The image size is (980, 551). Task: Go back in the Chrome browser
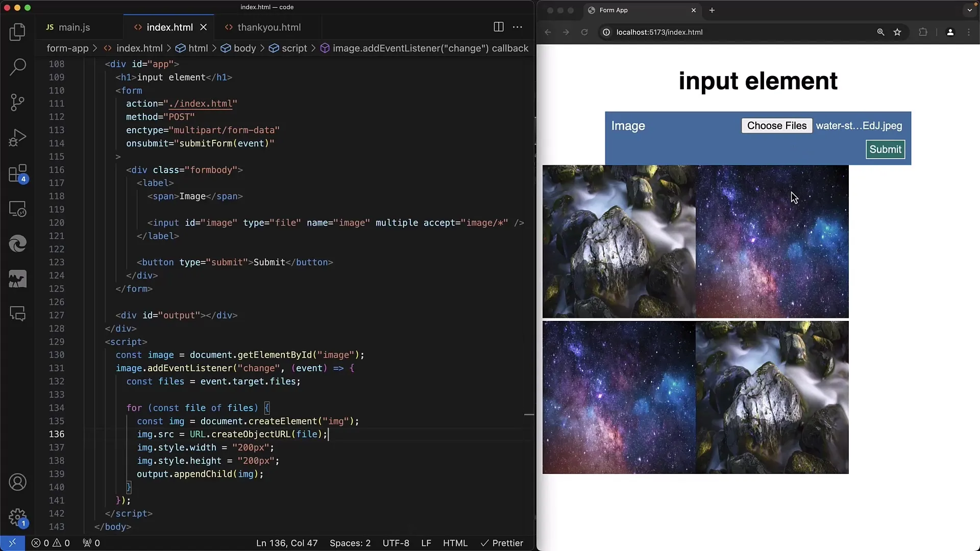click(548, 32)
